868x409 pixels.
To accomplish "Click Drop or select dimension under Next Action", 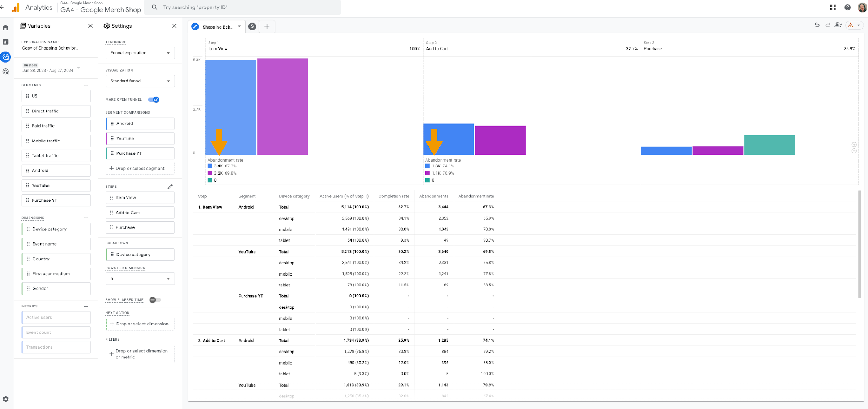I will pyautogui.click(x=140, y=324).
